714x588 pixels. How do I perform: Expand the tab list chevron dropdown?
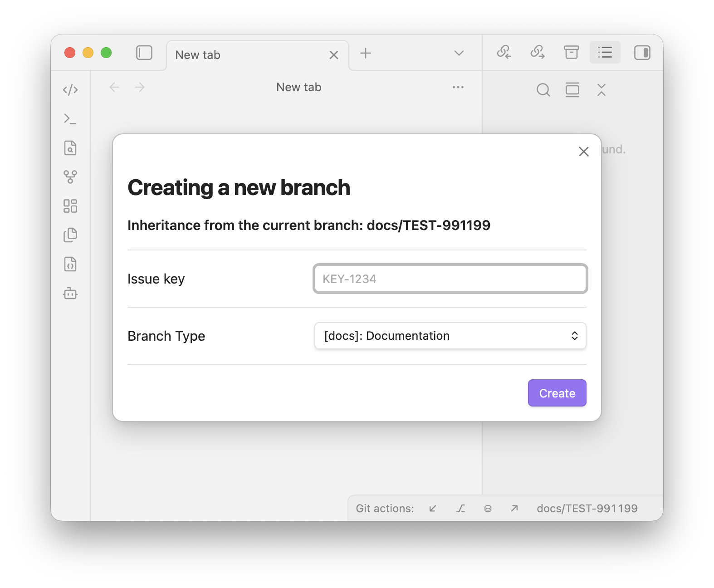pos(459,53)
